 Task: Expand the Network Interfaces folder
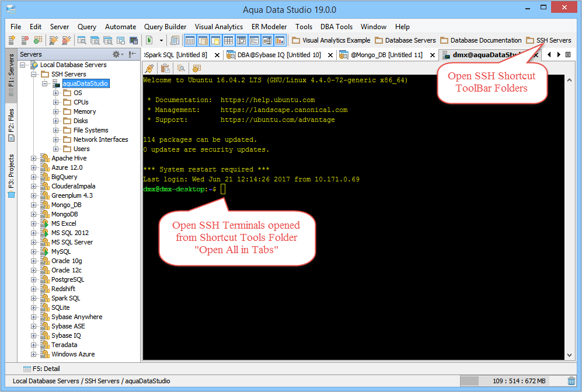click(x=55, y=139)
